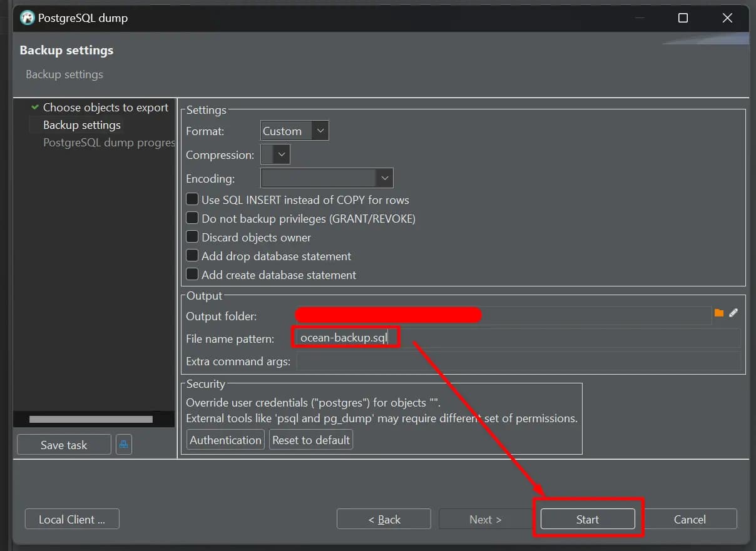Click the Output folder text field
756x551 pixels.
tap(503, 315)
